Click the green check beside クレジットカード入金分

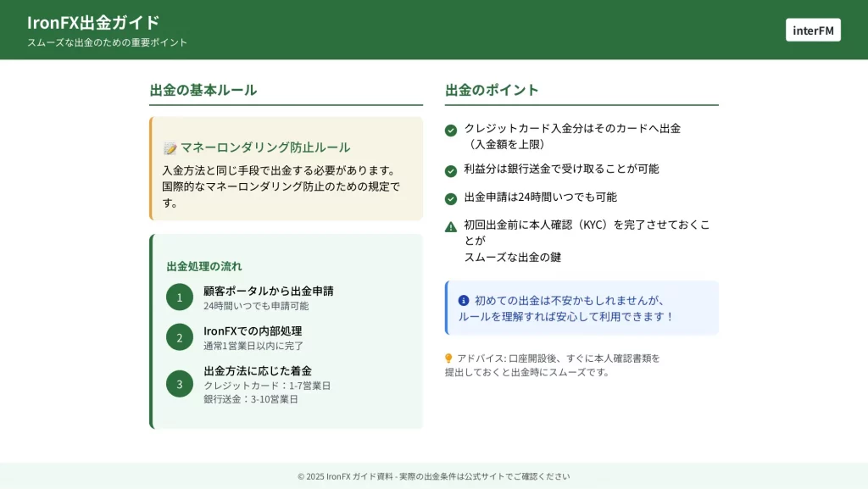pos(451,130)
